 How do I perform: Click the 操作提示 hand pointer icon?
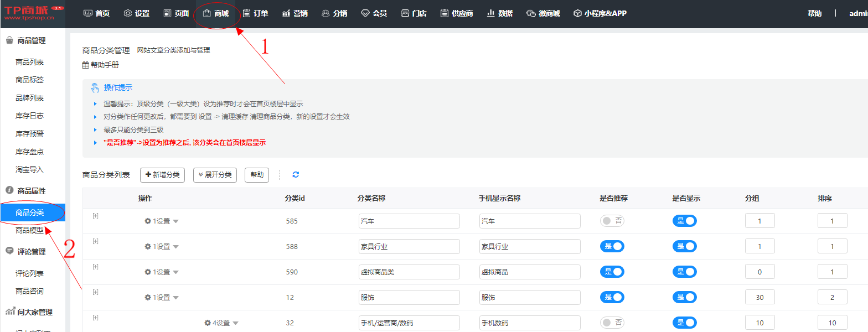(95, 87)
